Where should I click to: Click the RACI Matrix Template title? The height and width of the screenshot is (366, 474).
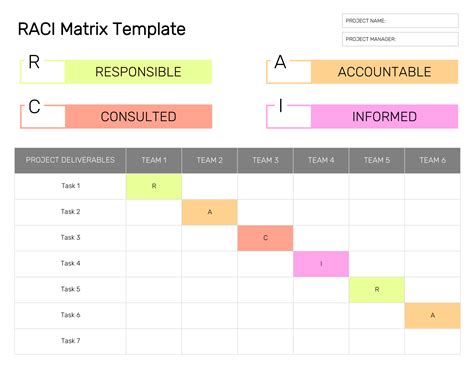[102, 29]
